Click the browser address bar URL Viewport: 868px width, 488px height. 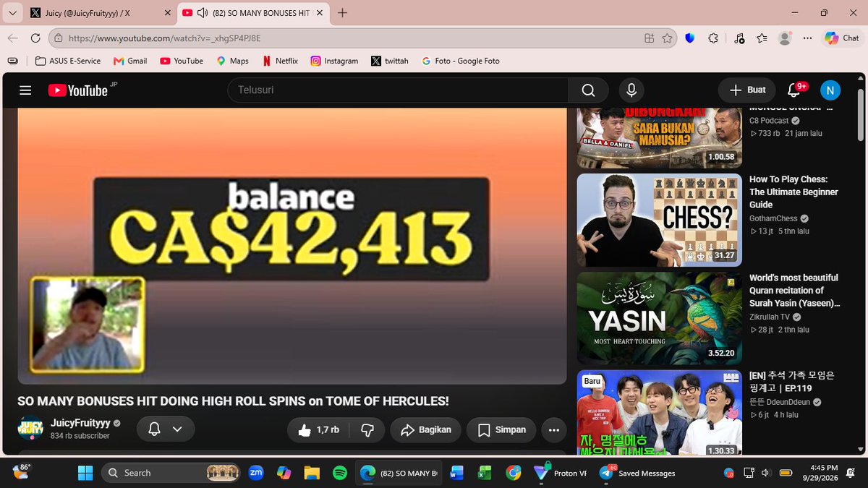point(346,38)
